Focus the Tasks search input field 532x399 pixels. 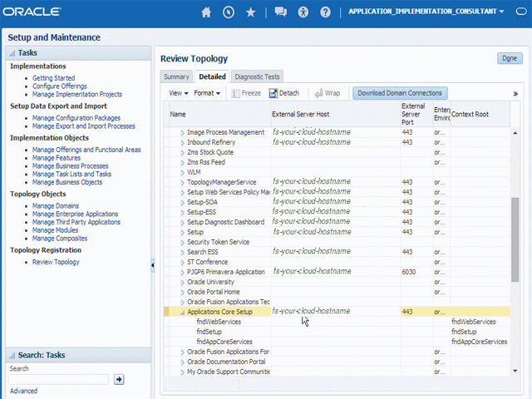tap(59, 379)
